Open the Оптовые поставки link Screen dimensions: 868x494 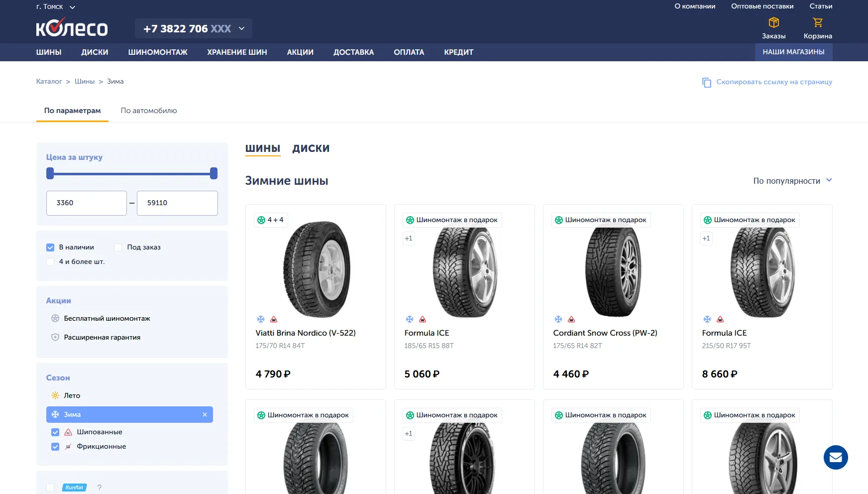762,6
